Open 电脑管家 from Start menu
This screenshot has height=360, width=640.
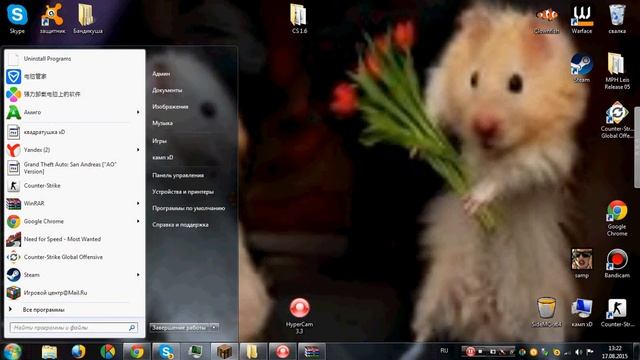click(x=75, y=76)
